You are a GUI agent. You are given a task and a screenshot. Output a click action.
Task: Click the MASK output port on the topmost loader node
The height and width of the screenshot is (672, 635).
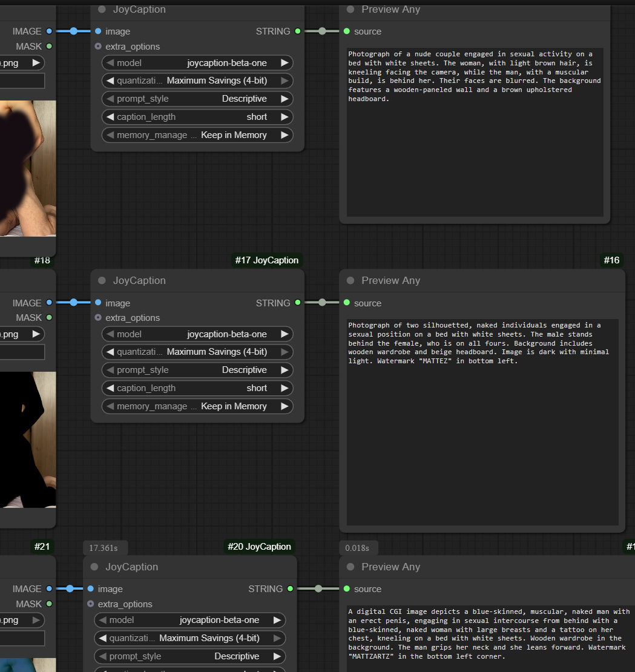click(49, 46)
